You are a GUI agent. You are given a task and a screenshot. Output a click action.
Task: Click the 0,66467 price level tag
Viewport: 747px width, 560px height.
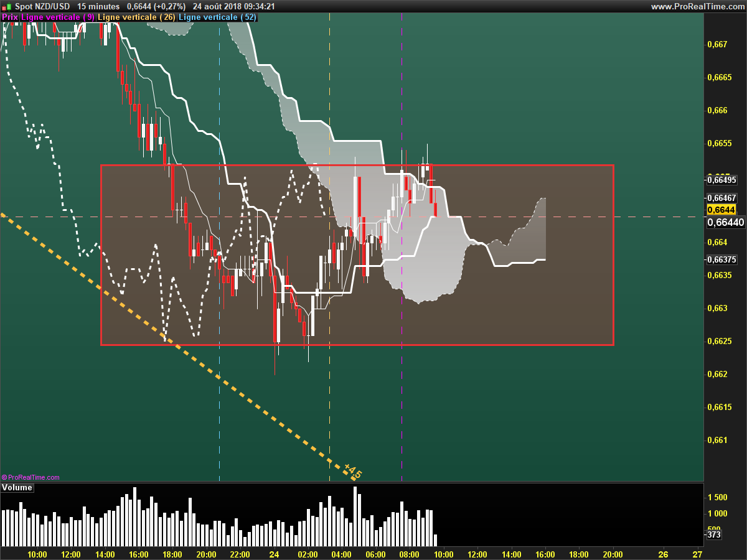(721, 197)
